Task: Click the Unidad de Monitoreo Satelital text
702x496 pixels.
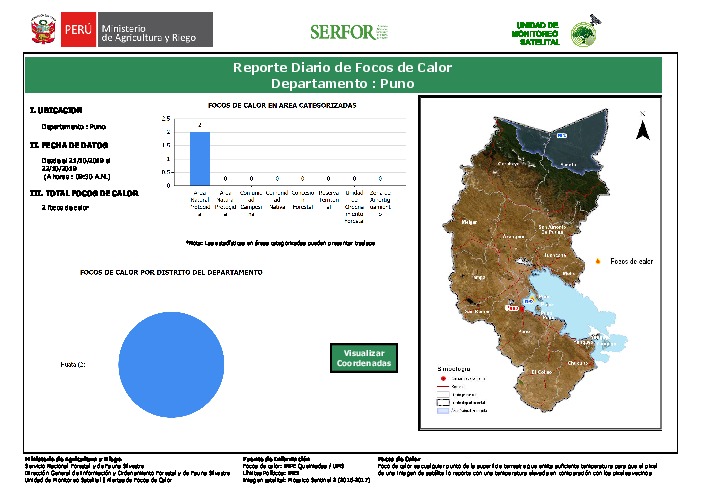Action: coord(538,31)
